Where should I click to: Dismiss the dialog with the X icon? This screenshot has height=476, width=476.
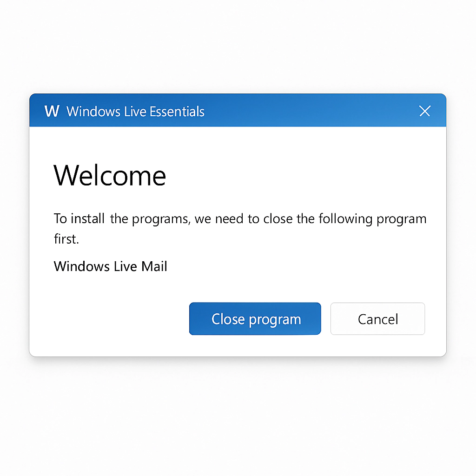(424, 111)
